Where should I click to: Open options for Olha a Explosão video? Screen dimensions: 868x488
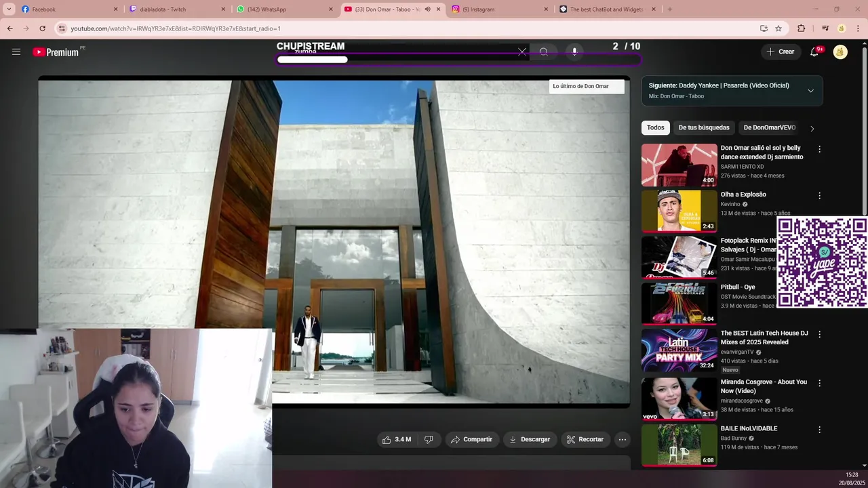click(x=819, y=195)
